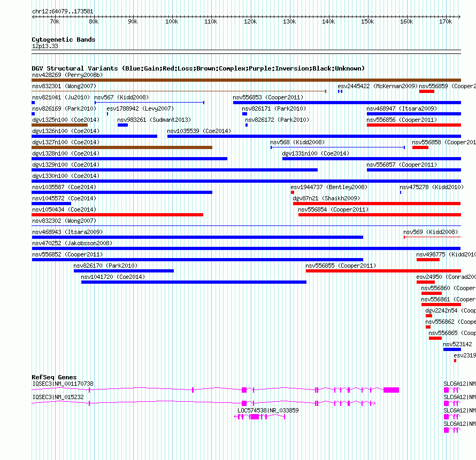Image resolution: width=476 pixels, height=460 pixels.
Task: Click the IQSEC3|NM_001170738 gene label
Action: [x=63, y=384]
